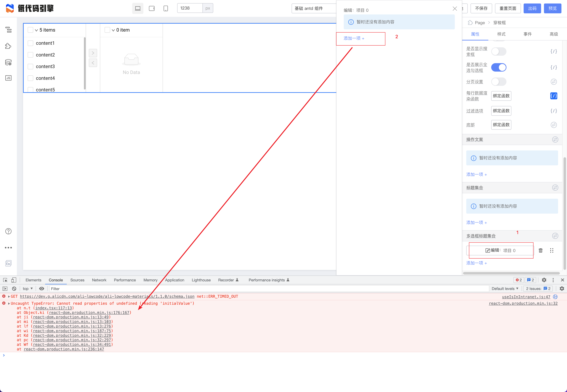Check the content1 checkbox

point(31,43)
